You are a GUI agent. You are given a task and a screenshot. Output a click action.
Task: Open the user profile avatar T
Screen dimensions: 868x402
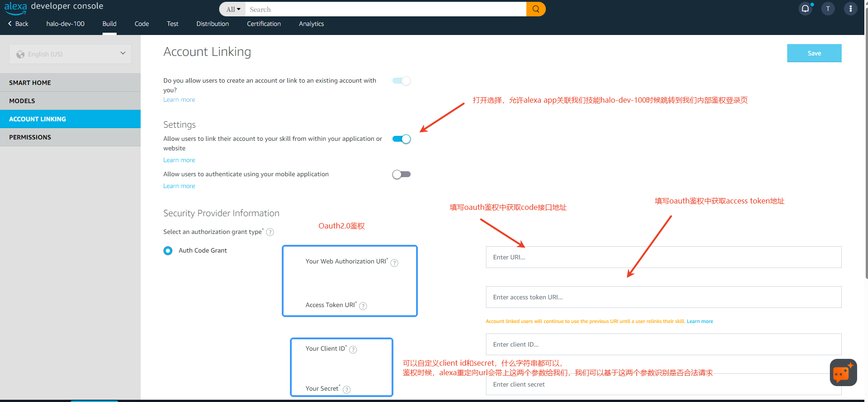click(828, 9)
